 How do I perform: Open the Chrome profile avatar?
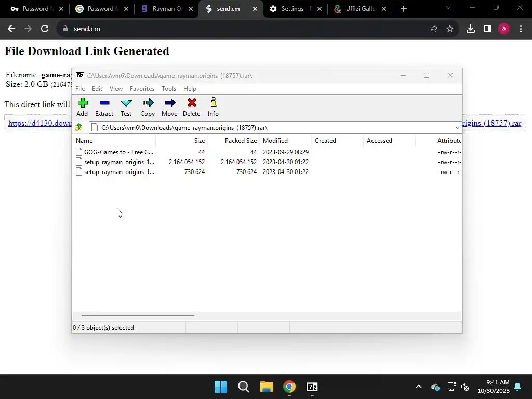(504, 29)
